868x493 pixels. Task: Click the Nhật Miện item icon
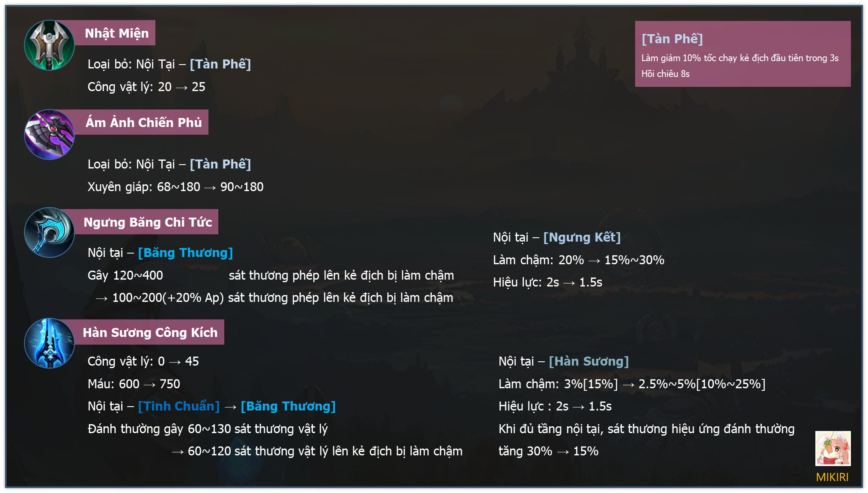pyautogui.click(x=49, y=45)
